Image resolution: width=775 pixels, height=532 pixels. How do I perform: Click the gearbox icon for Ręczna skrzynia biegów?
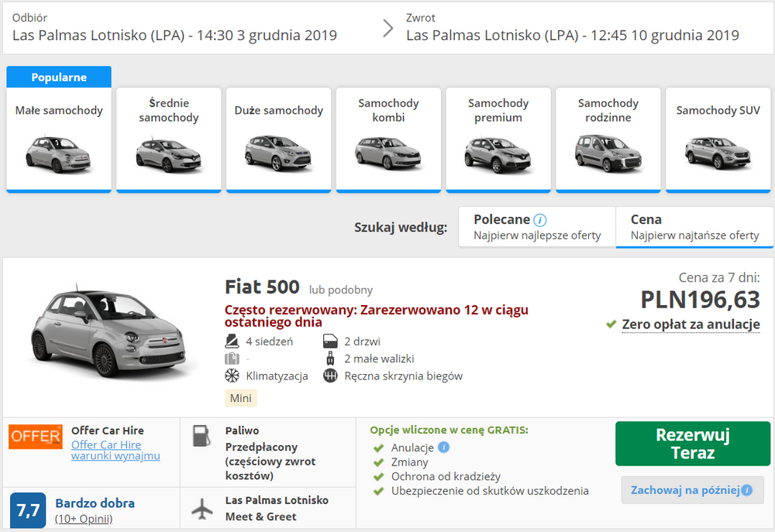click(x=330, y=376)
